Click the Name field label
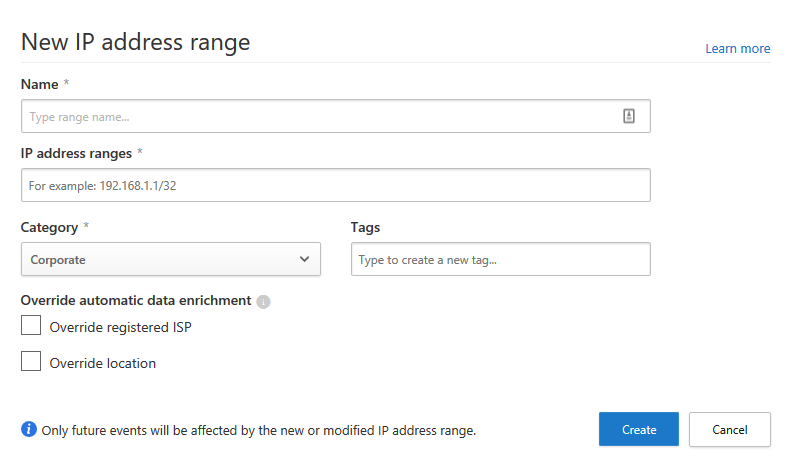791x465 pixels. pyautogui.click(x=40, y=85)
